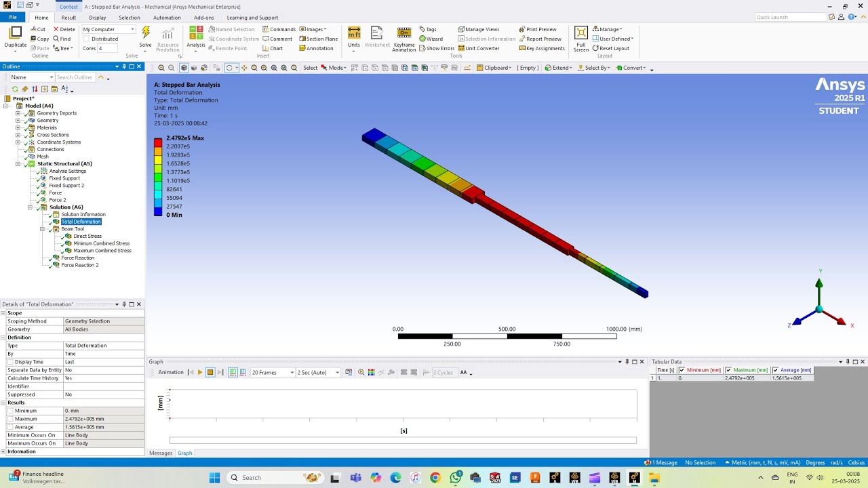The height and width of the screenshot is (488, 868).
Task: Collapse the Solution (A6) tree node
Action: pos(31,207)
